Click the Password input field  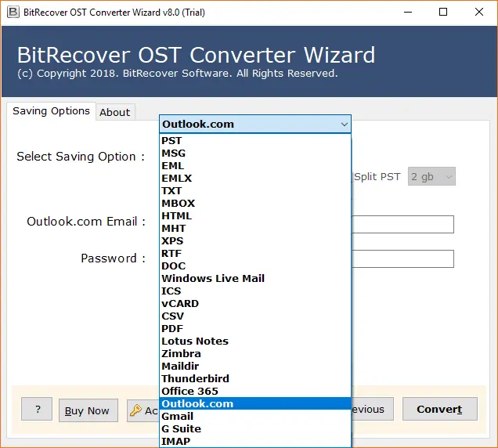[x=402, y=258]
